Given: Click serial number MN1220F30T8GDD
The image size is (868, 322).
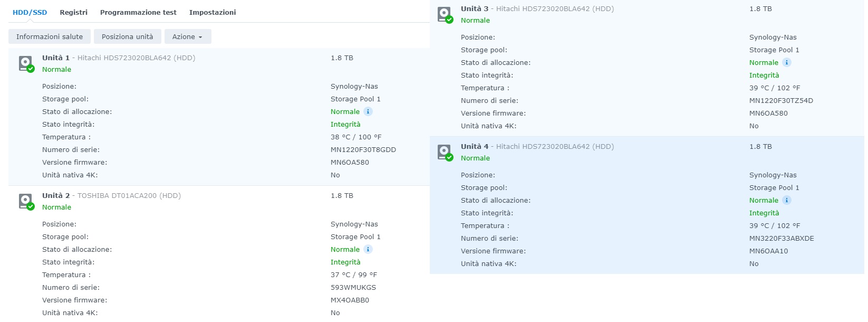Looking at the screenshot, I should coord(363,149).
